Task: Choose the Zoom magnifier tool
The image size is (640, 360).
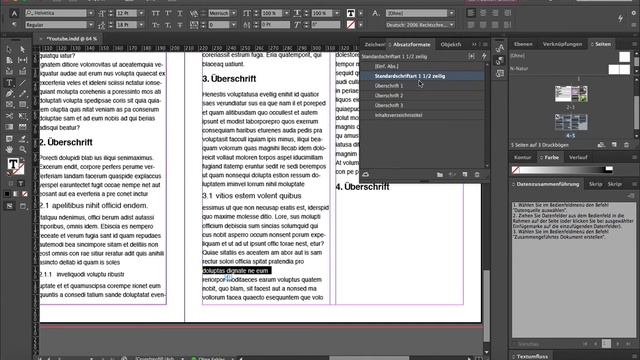Action: [22, 150]
